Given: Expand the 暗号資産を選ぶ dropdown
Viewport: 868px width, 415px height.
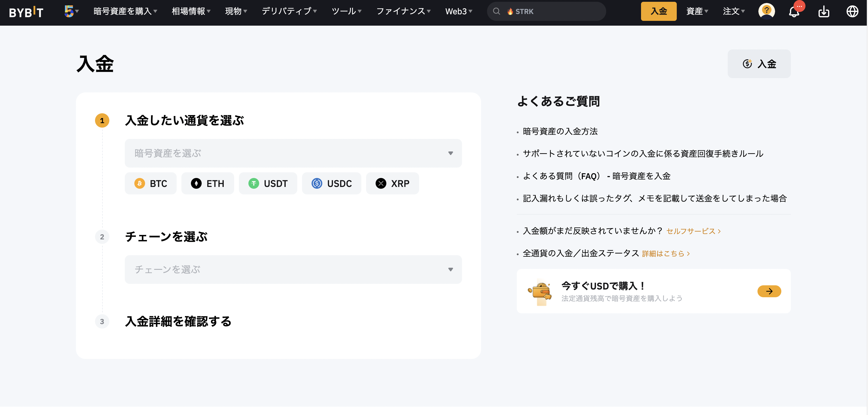Looking at the screenshot, I should pyautogui.click(x=293, y=153).
